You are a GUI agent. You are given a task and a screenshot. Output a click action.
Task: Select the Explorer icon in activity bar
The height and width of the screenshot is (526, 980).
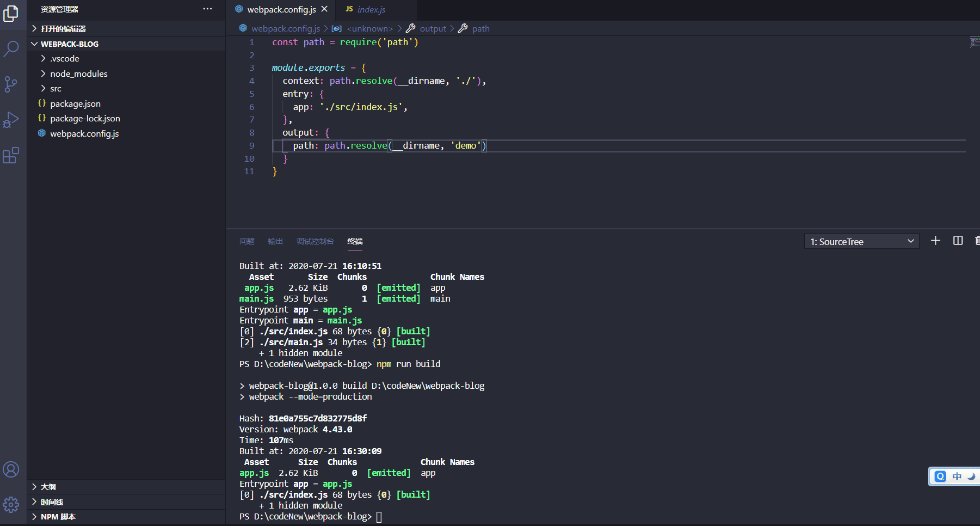(x=11, y=14)
